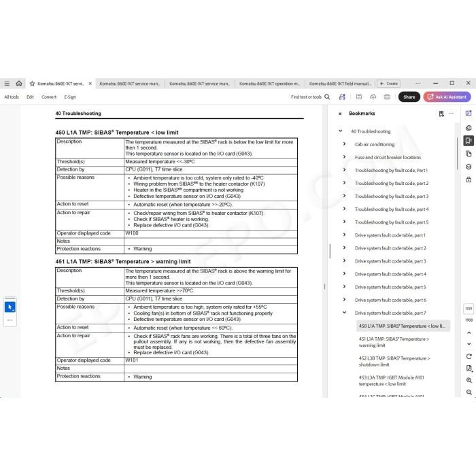Click the Share button
Image resolution: width=476 pixels, height=476 pixels.
pyautogui.click(x=409, y=97)
